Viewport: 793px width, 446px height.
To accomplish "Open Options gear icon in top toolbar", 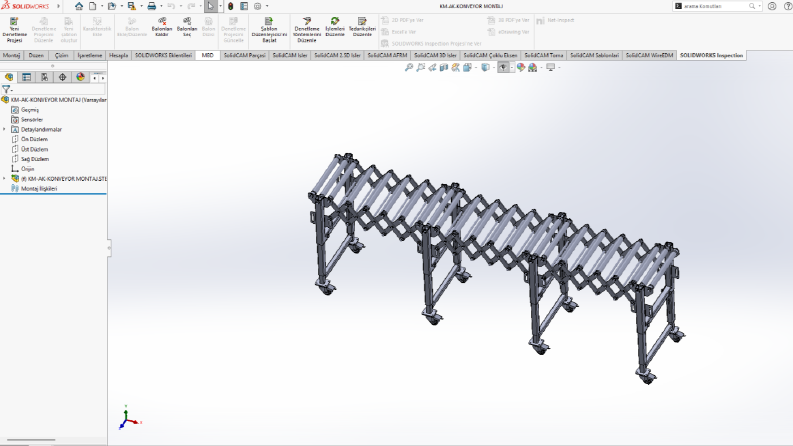I will pyautogui.click(x=257, y=6).
